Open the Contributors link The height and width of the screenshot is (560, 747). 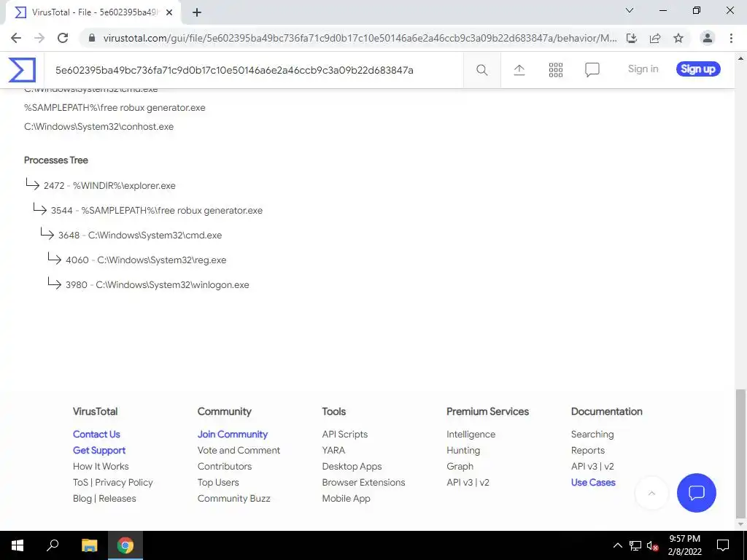225,466
